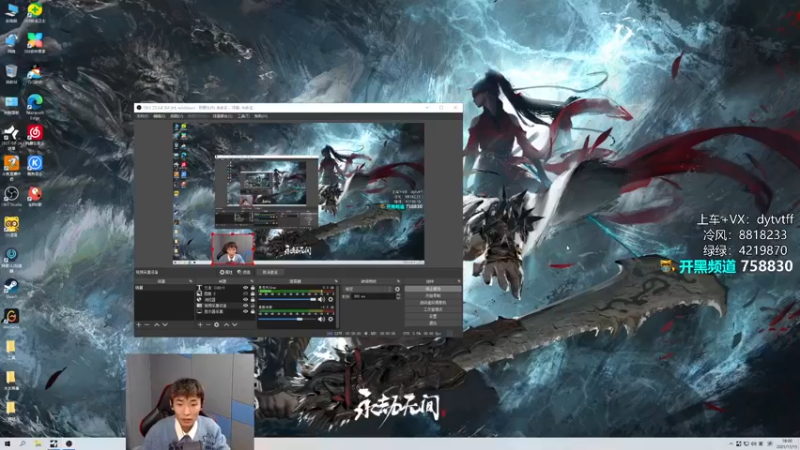Open Microsoft Edge desktop shortcut
This screenshot has height=450, width=800.
tap(35, 106)
